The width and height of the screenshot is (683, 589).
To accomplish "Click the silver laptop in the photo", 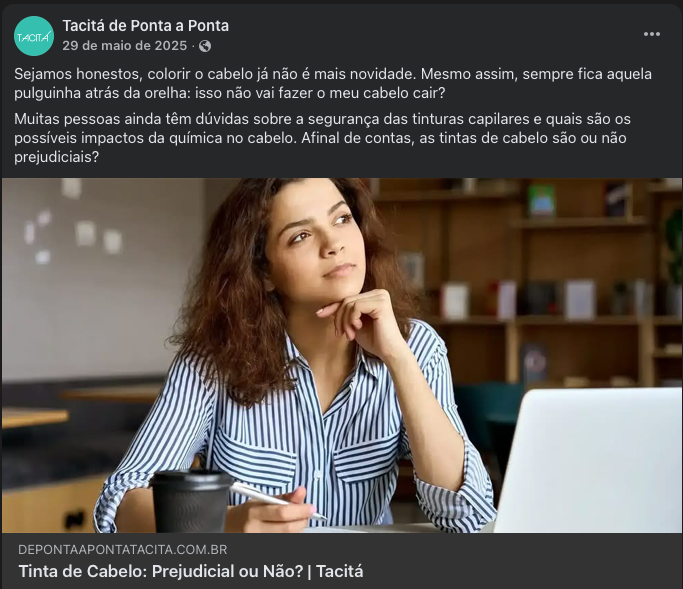I will [x=588, y=460].
